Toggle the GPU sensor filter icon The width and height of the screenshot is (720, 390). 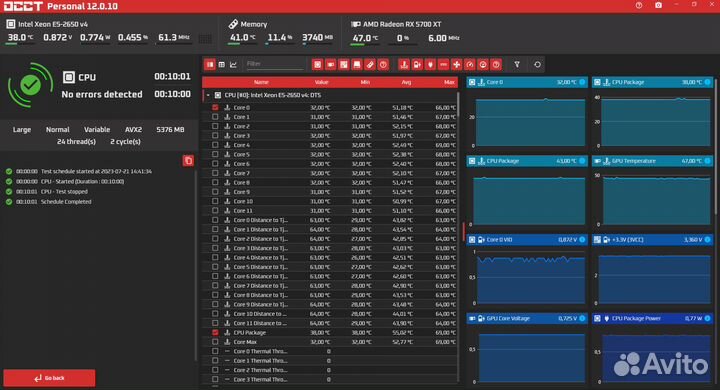331,65
